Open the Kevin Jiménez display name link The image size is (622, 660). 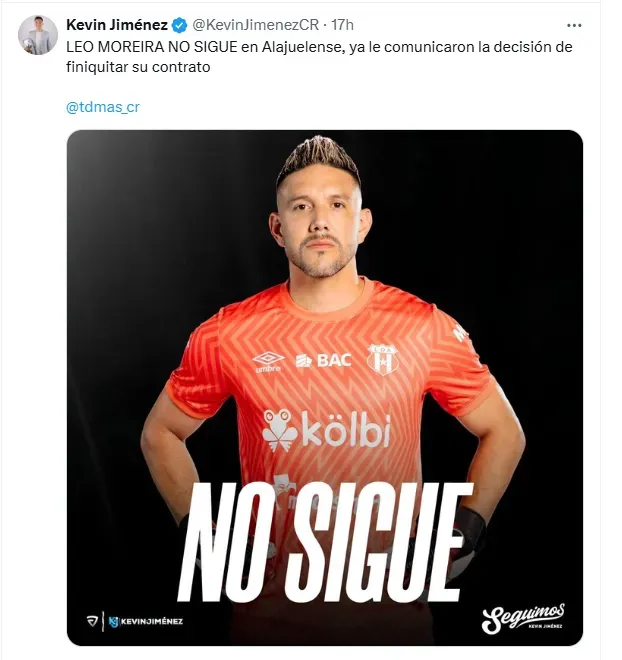point(117,25)
